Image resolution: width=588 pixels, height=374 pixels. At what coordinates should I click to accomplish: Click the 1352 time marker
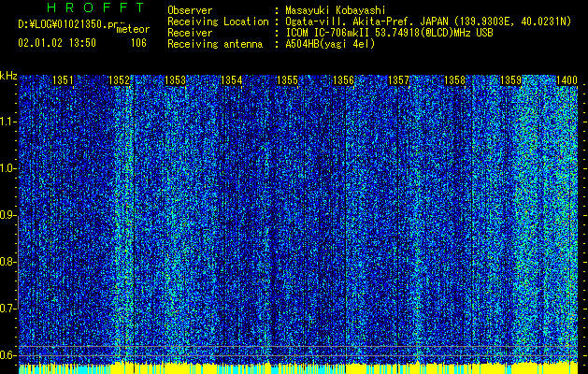(x=119, y=80)
